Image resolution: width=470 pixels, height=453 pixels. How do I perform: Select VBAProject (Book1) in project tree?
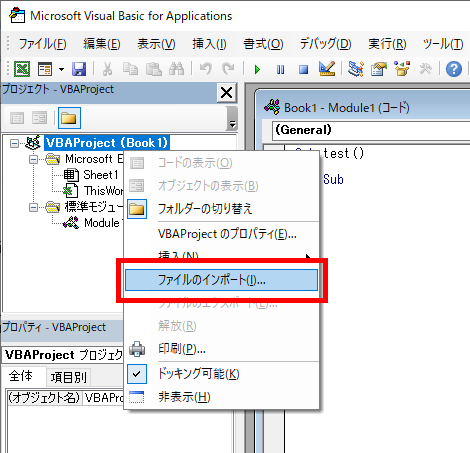107,143
